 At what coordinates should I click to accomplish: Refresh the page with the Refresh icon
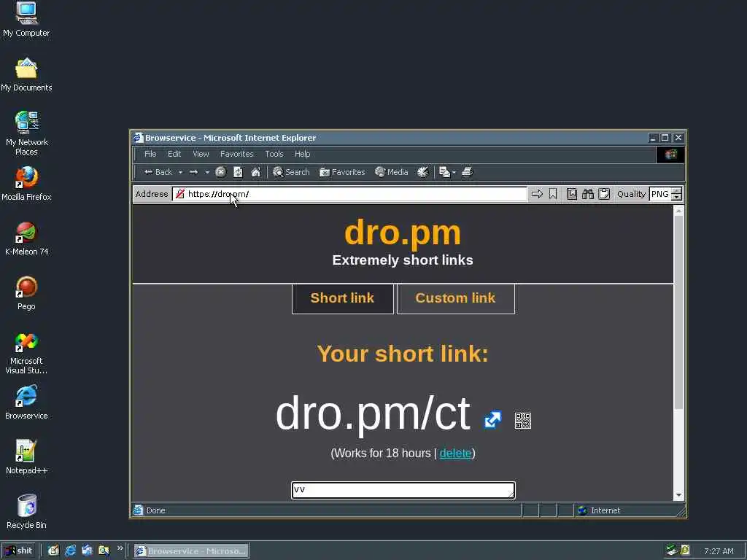[x=239, y=172]
